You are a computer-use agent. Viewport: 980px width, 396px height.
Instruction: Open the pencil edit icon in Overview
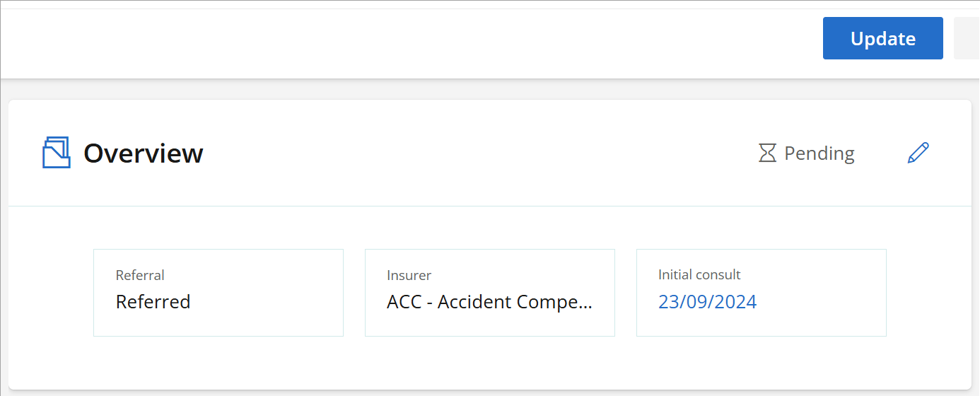tap(918, 153)
